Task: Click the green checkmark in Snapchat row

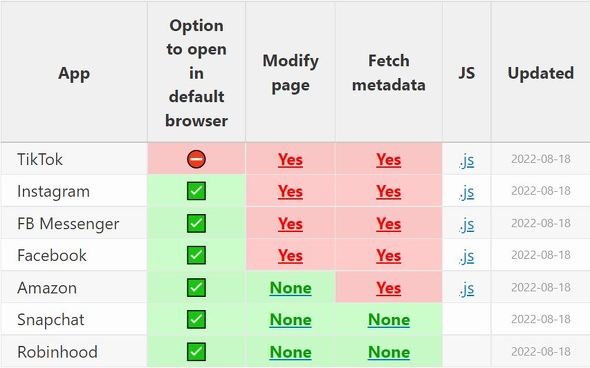Action: click(x=196, y=319)
